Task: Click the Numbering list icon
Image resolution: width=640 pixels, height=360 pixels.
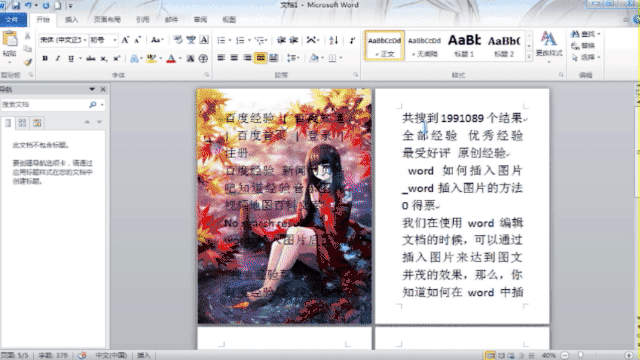Action: click(x=240, y=40)
